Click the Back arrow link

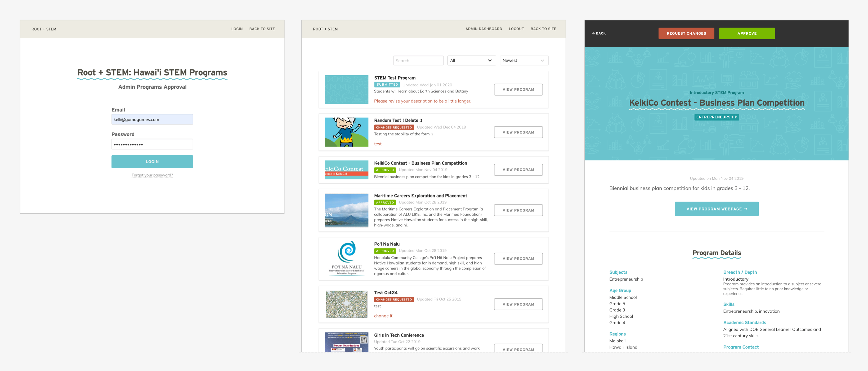coord(599,33)
